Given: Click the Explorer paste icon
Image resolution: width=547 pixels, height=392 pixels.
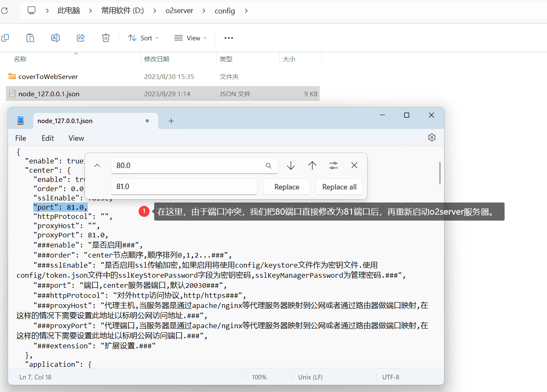Looking at the screenshot, I should (x=30, y=38).
